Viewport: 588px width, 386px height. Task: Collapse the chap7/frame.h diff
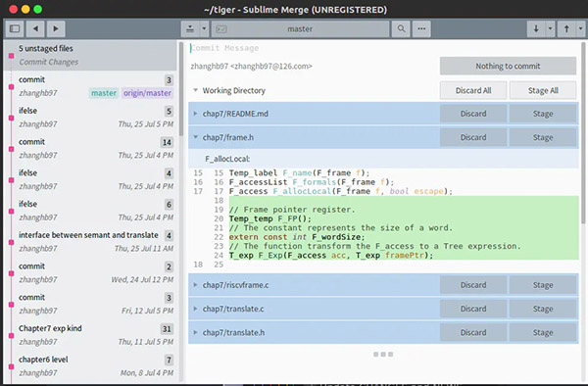click(x=195, y=137)
